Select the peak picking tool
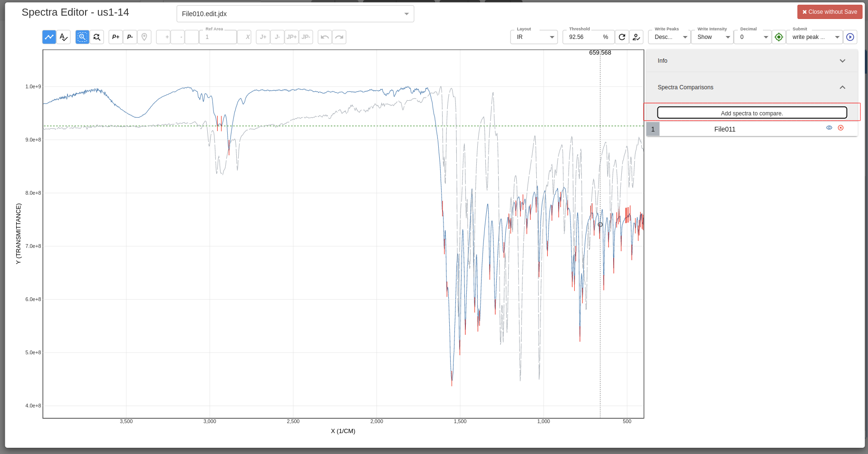Screen dimensions: 868x454 tap(63, 37)
